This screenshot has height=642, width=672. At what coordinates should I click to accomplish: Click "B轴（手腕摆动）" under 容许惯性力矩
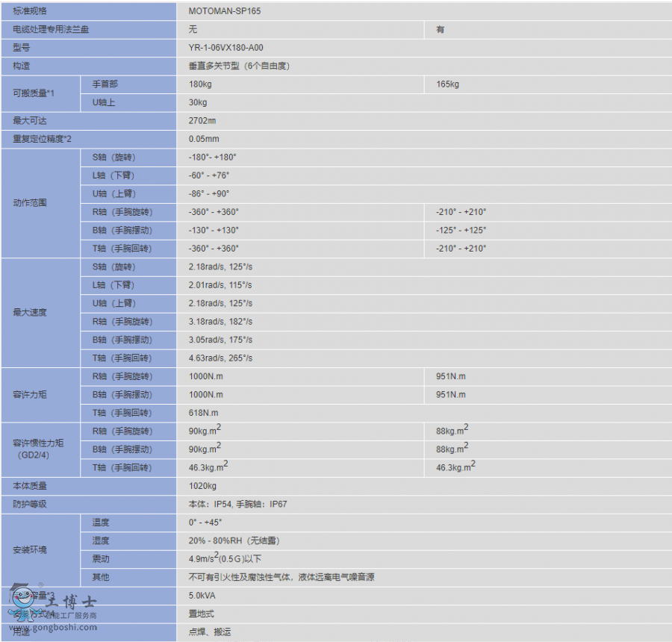pyautogui.click(x=122, y=449)
